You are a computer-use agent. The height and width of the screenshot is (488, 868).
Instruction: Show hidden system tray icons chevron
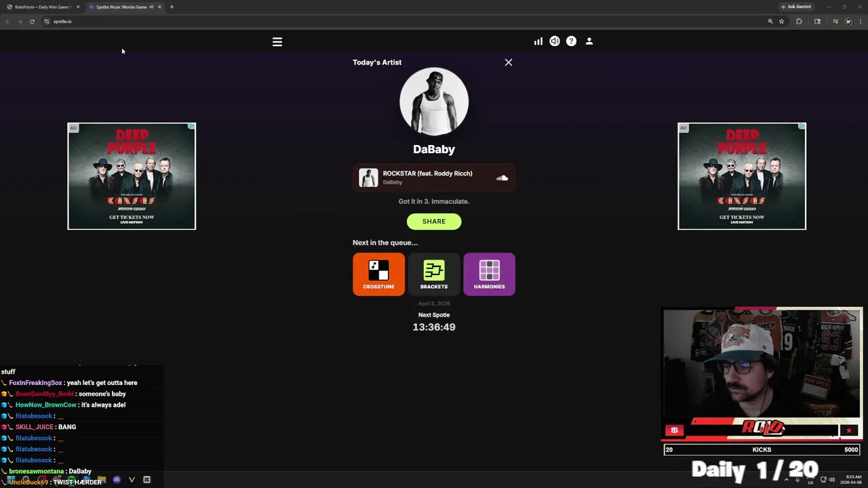787,480
